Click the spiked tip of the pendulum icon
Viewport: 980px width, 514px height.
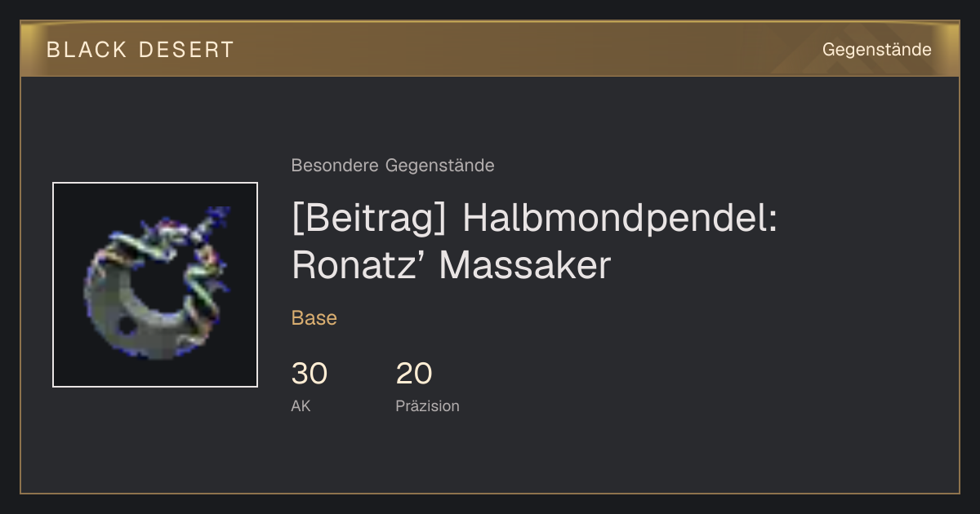[219, 216]
